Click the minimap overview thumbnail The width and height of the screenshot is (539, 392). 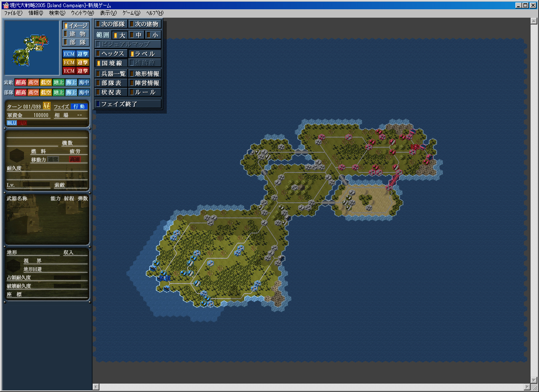click(32, 48)
